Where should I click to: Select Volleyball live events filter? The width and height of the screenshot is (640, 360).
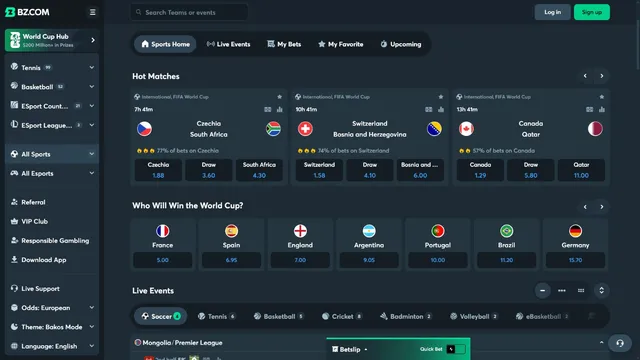tap(474, 316)
